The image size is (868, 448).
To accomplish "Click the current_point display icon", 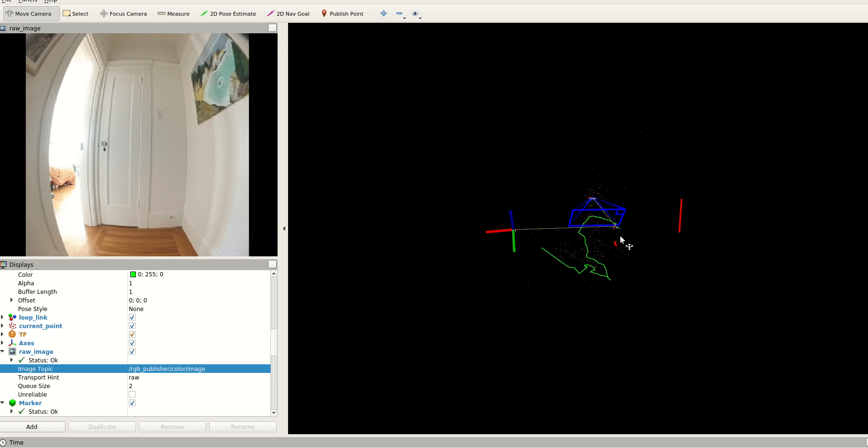I will coord(12,326).
